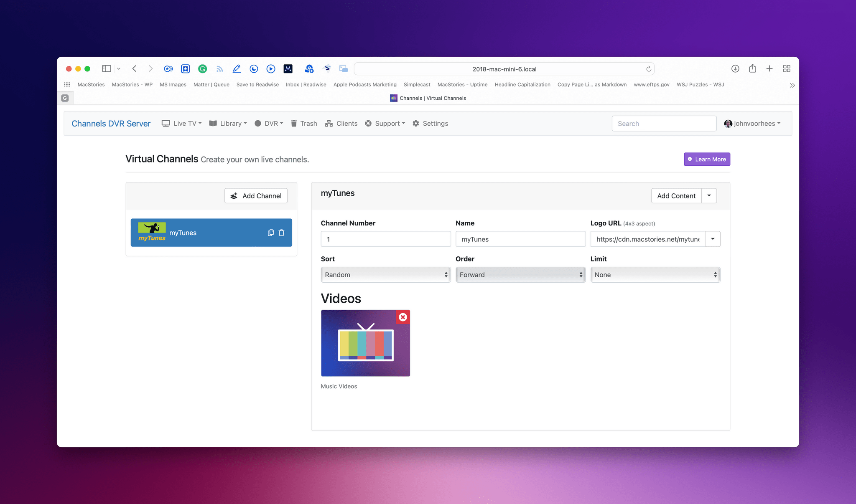Open the Simplecast bookmark
Image resolution: width=856 pixels, height=504 pixels.
(x=417, y=84)
